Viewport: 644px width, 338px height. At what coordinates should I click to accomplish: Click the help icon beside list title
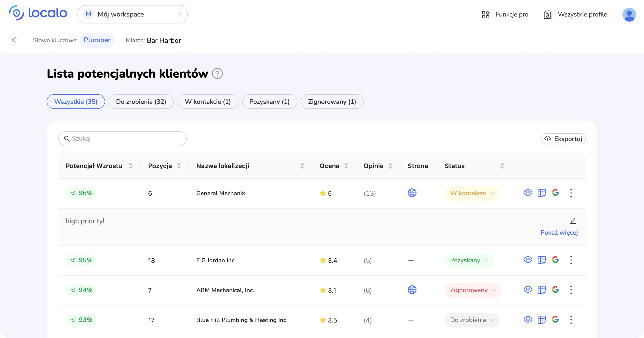tap(217, 74)
